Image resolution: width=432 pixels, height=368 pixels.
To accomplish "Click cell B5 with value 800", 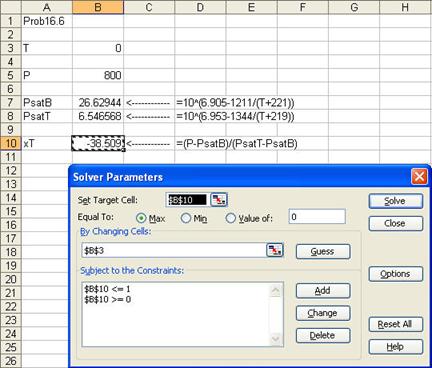I will click(x=98, y=76).
